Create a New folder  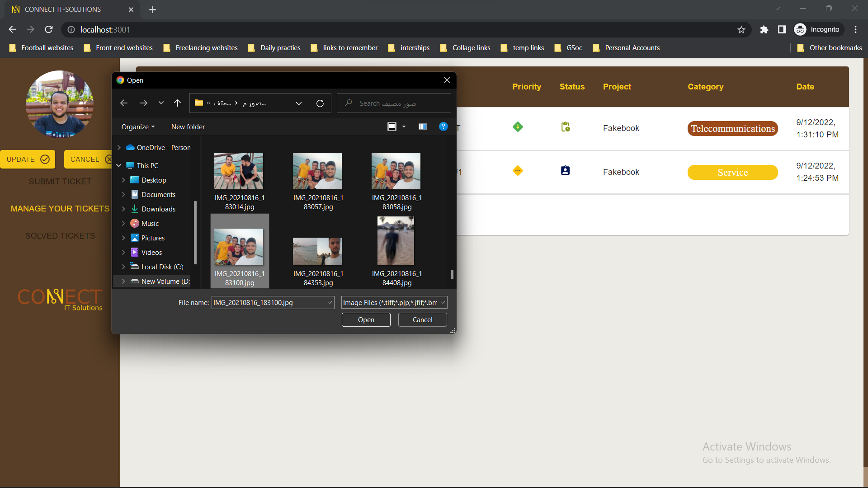coord(188,127)
